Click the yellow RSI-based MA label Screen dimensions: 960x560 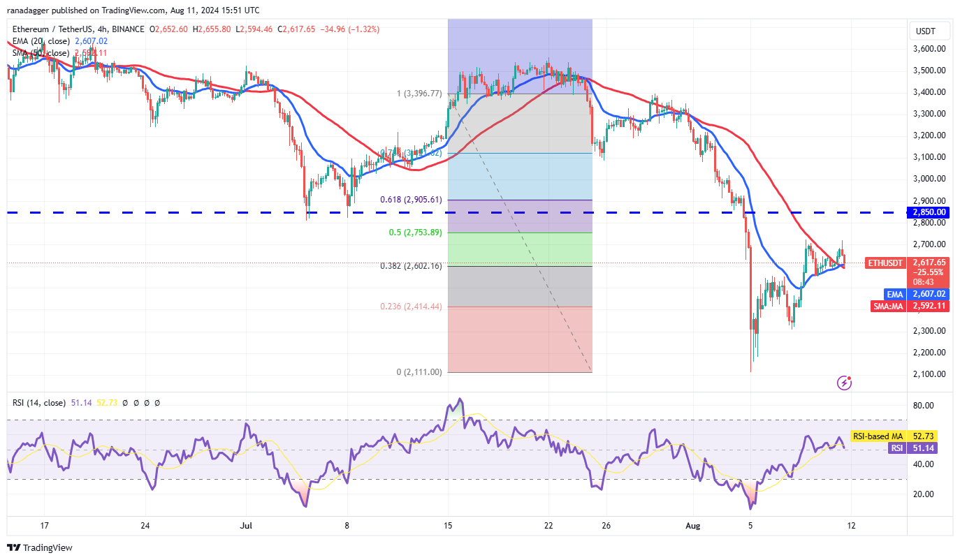878,436
